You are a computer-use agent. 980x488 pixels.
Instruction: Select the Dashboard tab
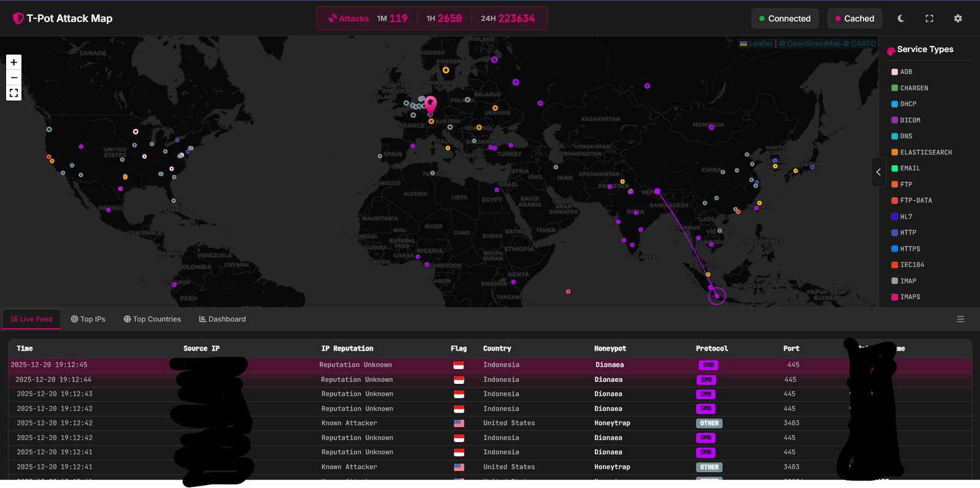coord(222,319)
